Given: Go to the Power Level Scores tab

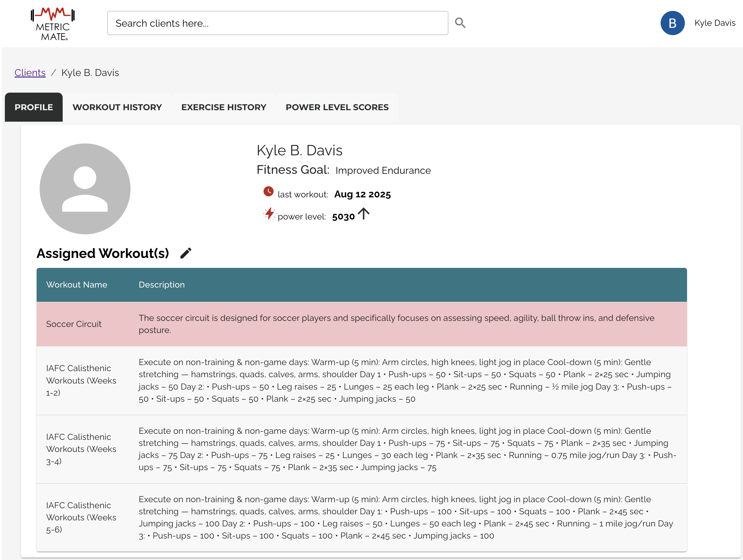Looking at the screenshot, I should click(337, 107).
